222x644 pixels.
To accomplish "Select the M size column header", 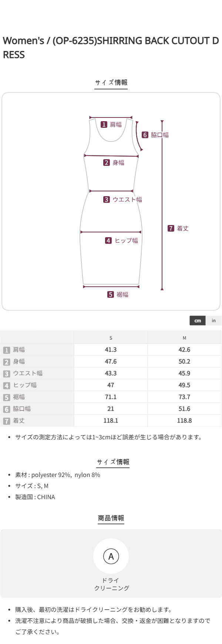I will 184,338.
